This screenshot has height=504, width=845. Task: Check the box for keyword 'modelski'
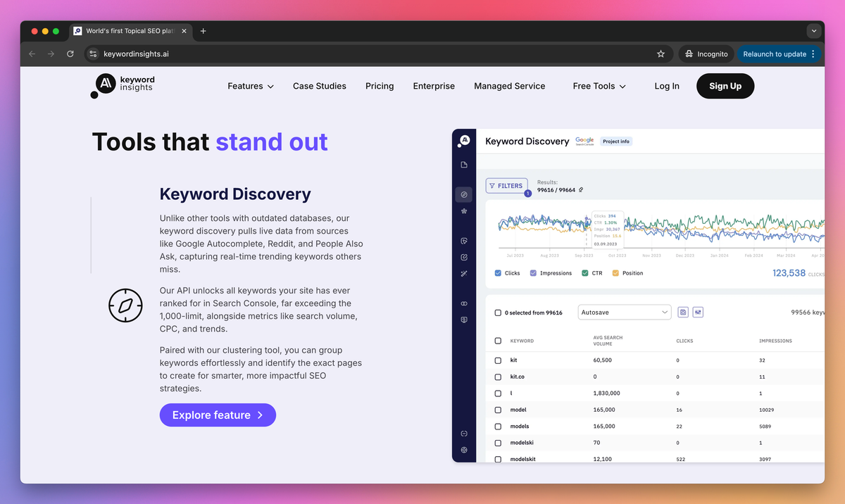tap(499, 443)
